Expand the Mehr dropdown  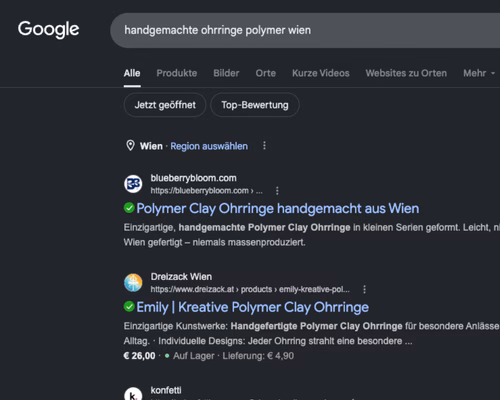pyautogui.click(x=479, y=73)
